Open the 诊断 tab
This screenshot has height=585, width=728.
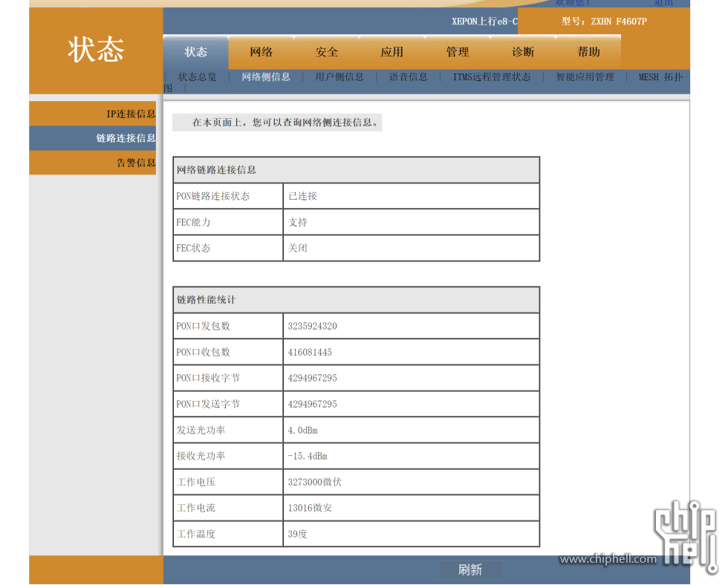click(x=523, y=52)
